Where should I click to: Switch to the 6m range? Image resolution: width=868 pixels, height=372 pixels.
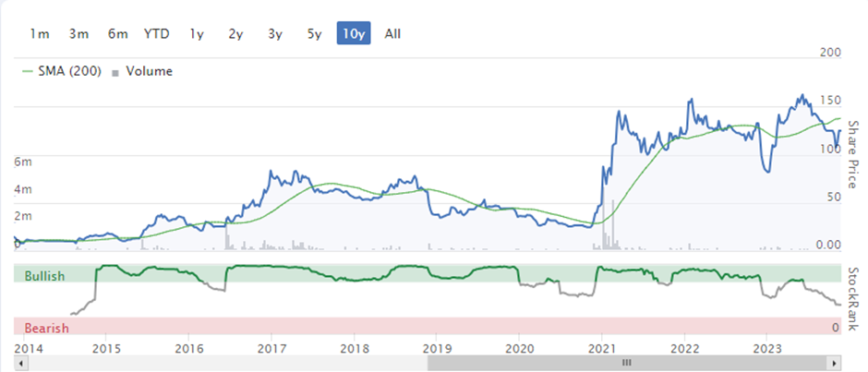tap(118, 34)
